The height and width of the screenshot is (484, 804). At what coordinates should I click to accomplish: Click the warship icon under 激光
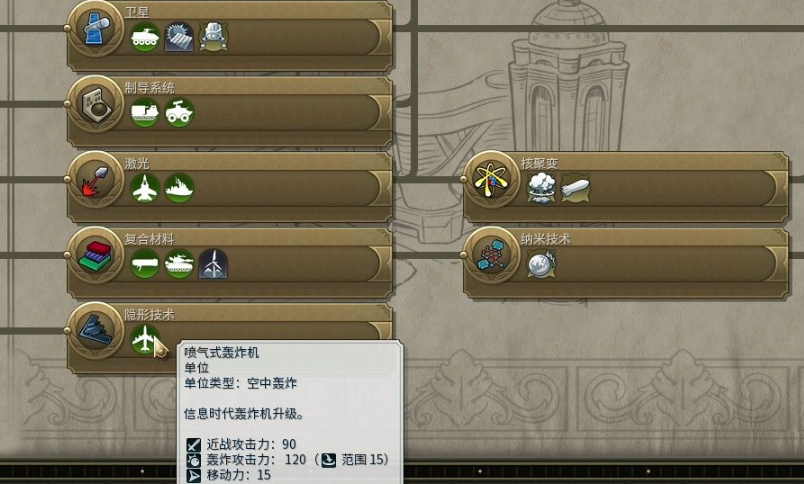pyautogui.click(x=179, y=188)
